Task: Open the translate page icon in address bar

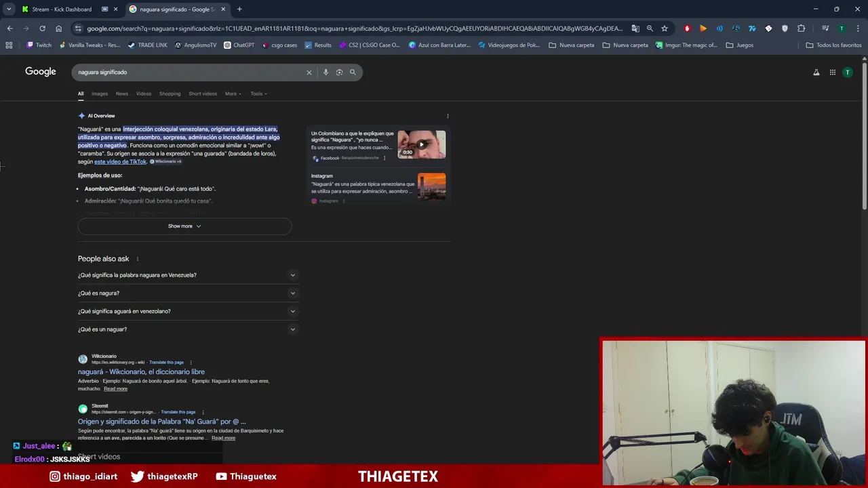Action: (x=635, y=28)
